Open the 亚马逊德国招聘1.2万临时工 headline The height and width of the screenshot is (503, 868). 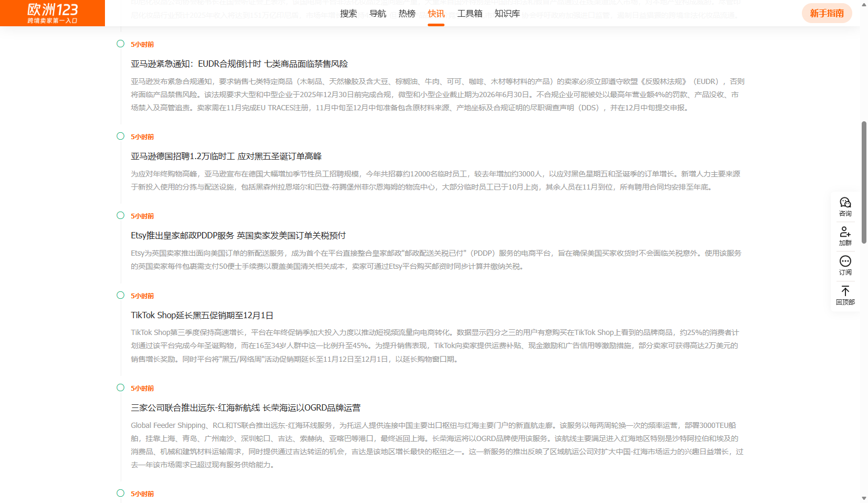tap(226, 156)
